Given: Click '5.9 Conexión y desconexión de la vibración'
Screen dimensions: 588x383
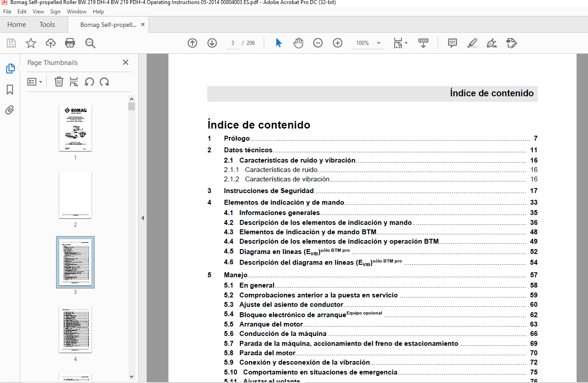Looking at the screenshot, I should point(381,362).
